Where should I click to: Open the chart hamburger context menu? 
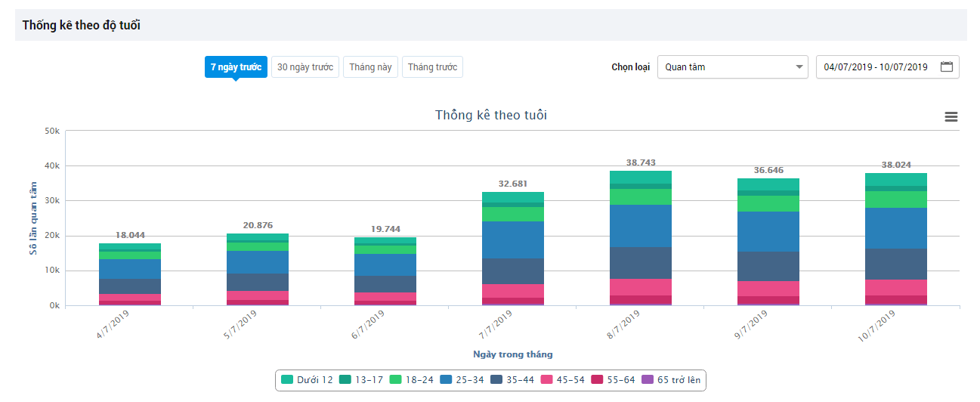coord(951,116)
